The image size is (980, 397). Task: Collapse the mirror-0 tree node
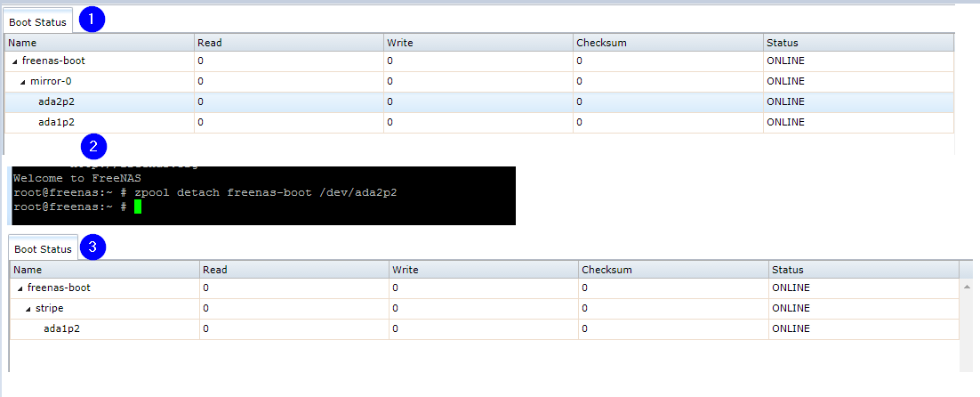click(22, 82)
